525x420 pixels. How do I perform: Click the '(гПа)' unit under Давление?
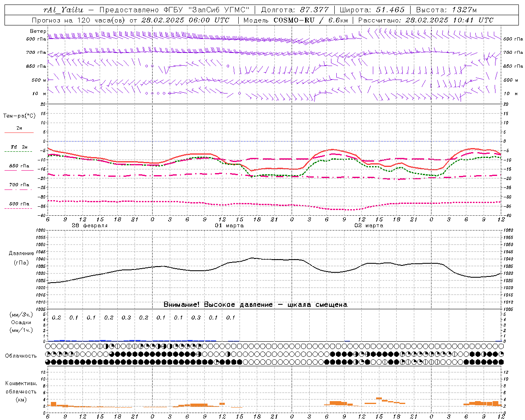pos(21,263)
